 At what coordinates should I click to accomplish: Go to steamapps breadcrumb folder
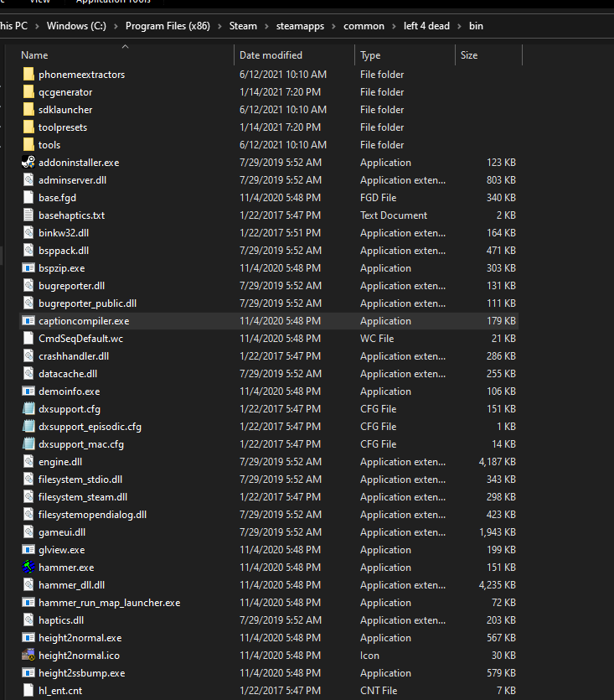coord(300,26)
